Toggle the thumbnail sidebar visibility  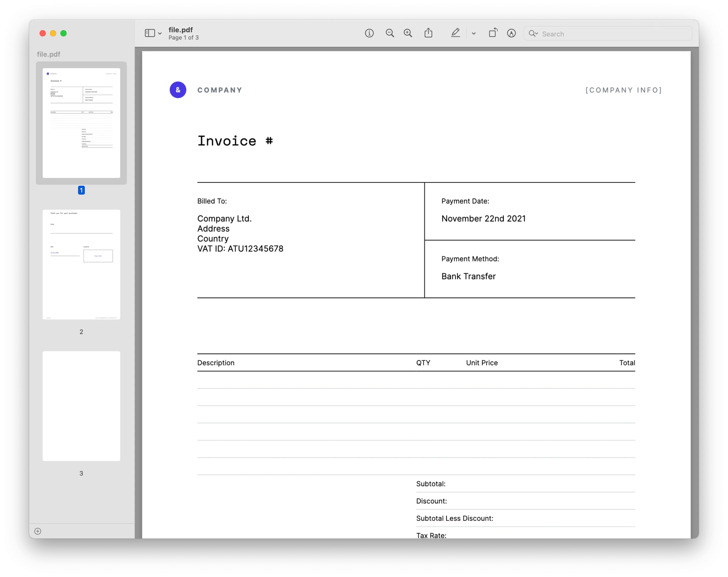(150, 33)
